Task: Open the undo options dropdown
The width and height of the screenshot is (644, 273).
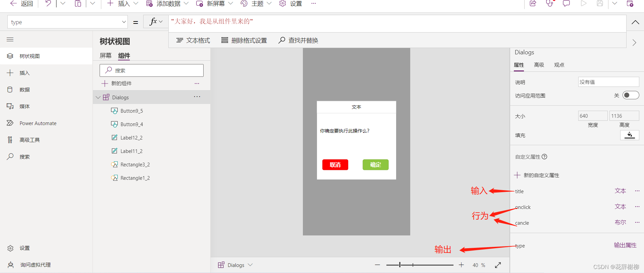Action: pyautogui.click(x=63, y=3)
